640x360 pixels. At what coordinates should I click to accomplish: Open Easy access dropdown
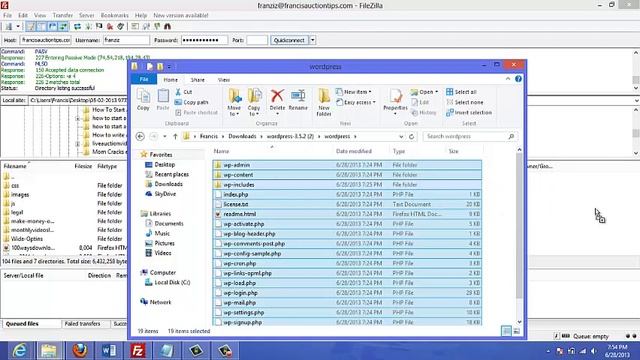[x=356, y=102]
